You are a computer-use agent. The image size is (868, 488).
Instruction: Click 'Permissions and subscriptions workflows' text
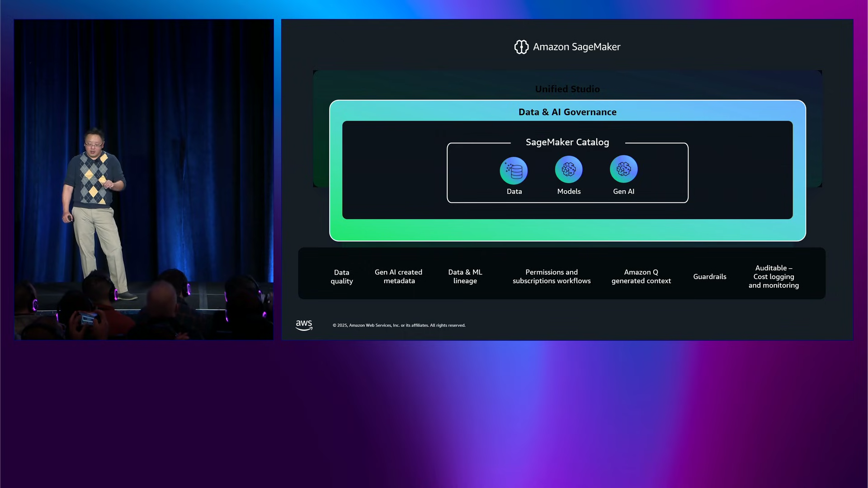click(552, 277)
